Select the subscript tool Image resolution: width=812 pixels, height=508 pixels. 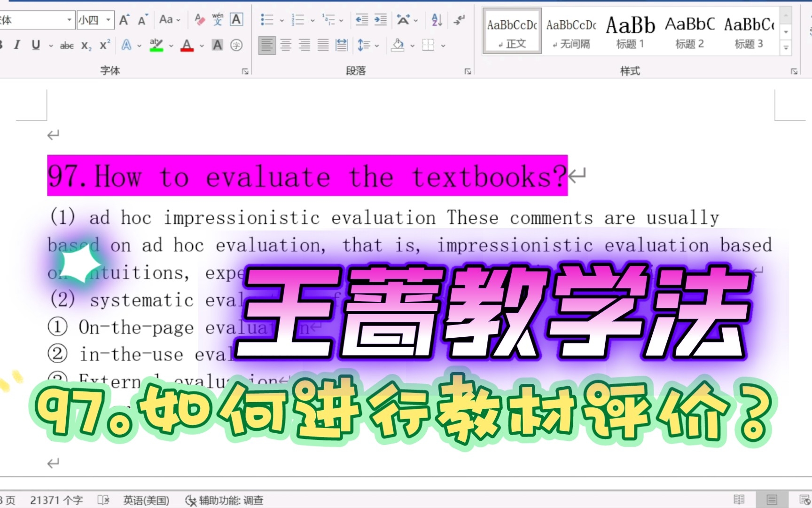[86, 45]
